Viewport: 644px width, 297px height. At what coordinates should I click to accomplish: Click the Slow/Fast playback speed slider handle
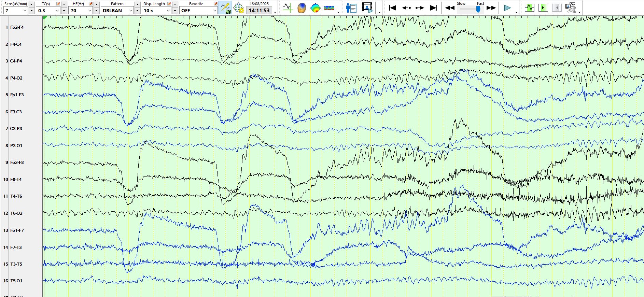pyautogui.click(x=478, y=10)
